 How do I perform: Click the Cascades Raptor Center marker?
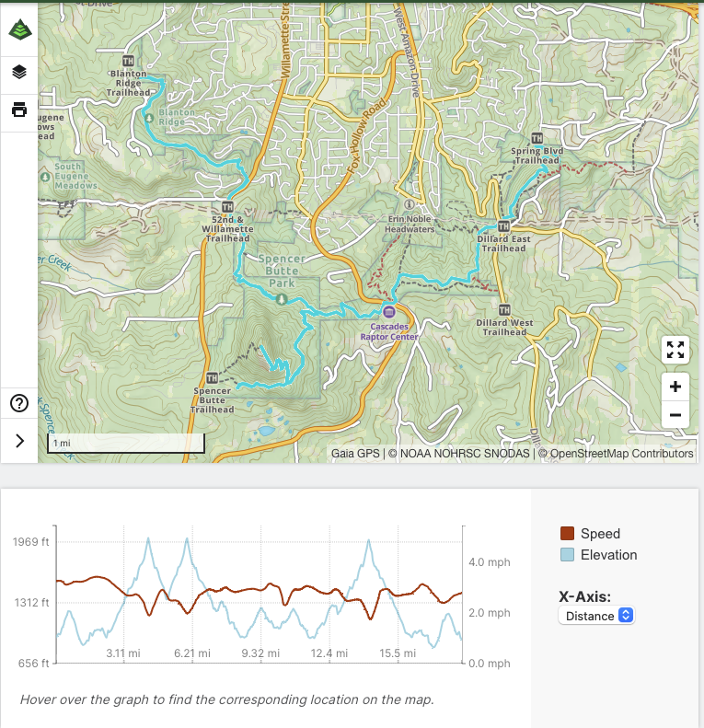tap(388, 312)
